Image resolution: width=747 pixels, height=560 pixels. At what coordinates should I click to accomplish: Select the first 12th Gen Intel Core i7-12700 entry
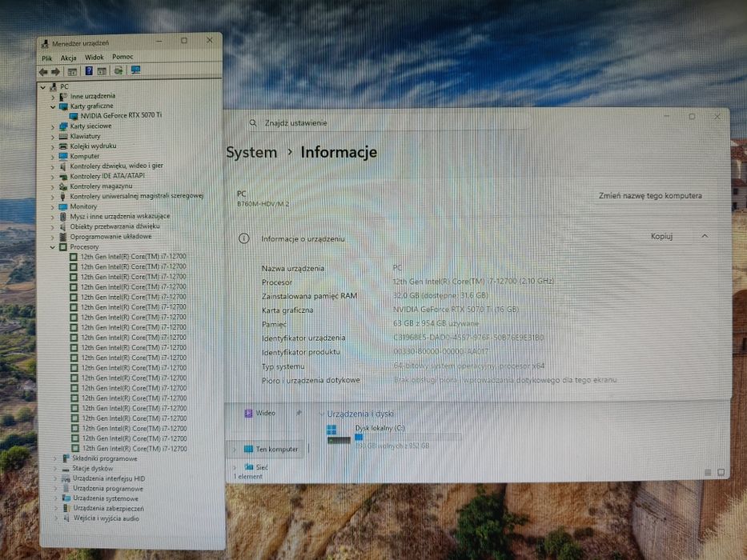133,256
